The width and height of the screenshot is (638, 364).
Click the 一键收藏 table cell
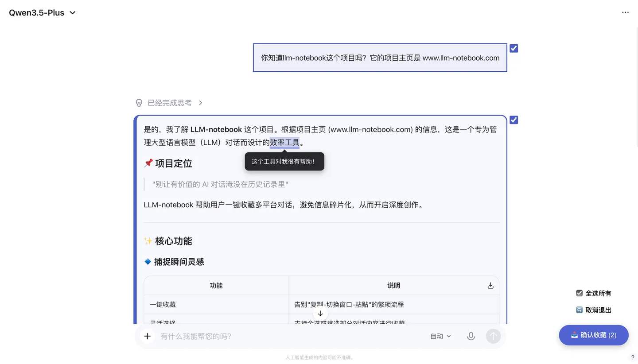click(x=216, y=305)
